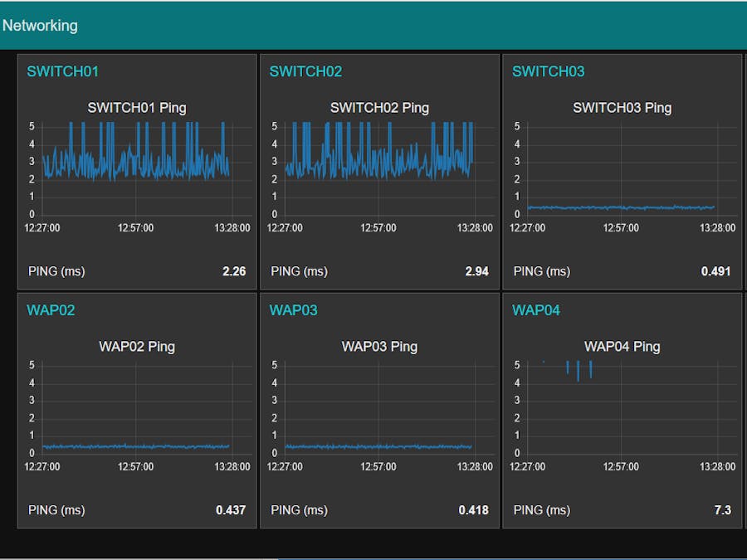
Task: Open the WAP04 group heading
Action: pos(535,310)
